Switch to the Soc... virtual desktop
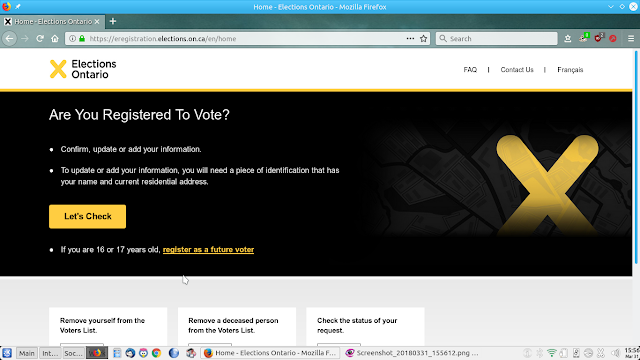 coord(73,353)
